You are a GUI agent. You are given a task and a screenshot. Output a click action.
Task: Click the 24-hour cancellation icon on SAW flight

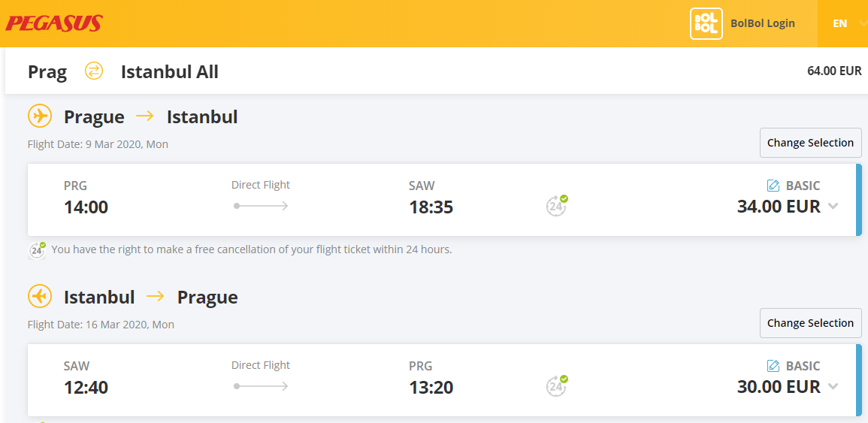tap(556, 386)
